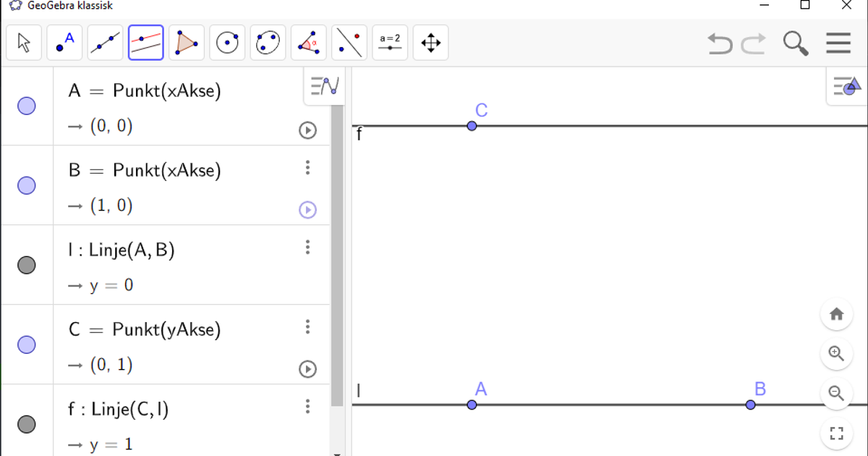Viewport: 868px width, 456px height.
Task: Pick the Angle measurement tool
Action: click(x=308, y=43)
